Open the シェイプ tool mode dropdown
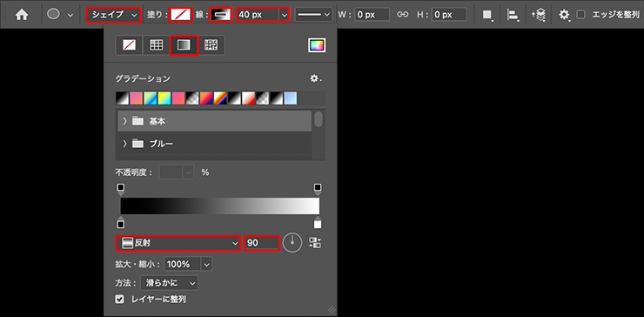This screenshot has height=317, width=644. tap(114, 15)
